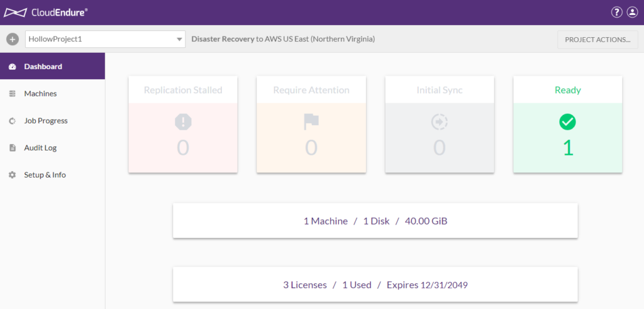Click the Dashboard gauge icon in sidebar
The image size is (644, 309).
pyautogui.click(x=12, y=67)
